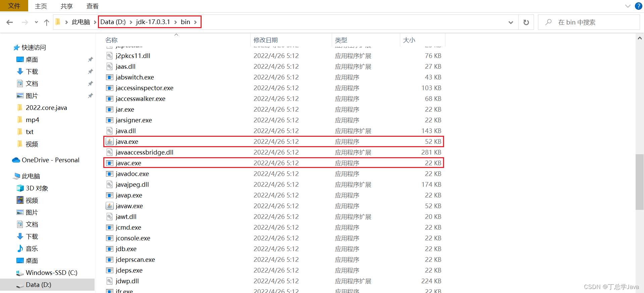Click the scrollbar up arrow
Image resolution: width=644 pixels, height=293 pixels.
(639, 39)
